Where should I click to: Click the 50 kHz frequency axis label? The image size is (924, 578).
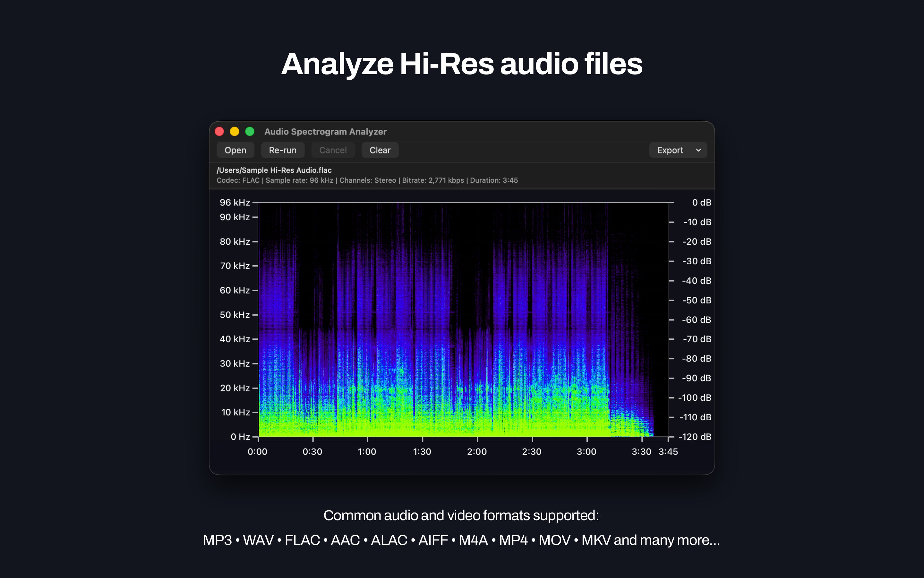[235, 315]
